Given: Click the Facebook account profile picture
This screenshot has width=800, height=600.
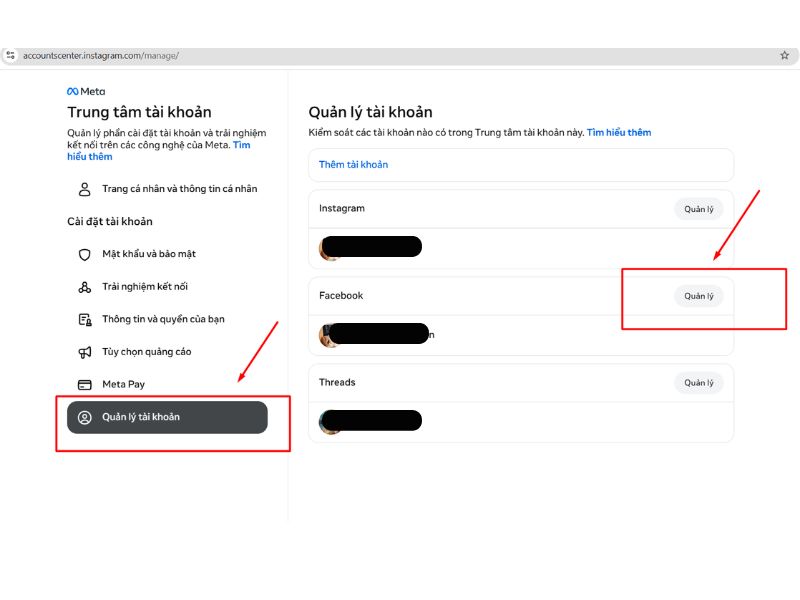Looking at the screenshot, I should 331,335.
